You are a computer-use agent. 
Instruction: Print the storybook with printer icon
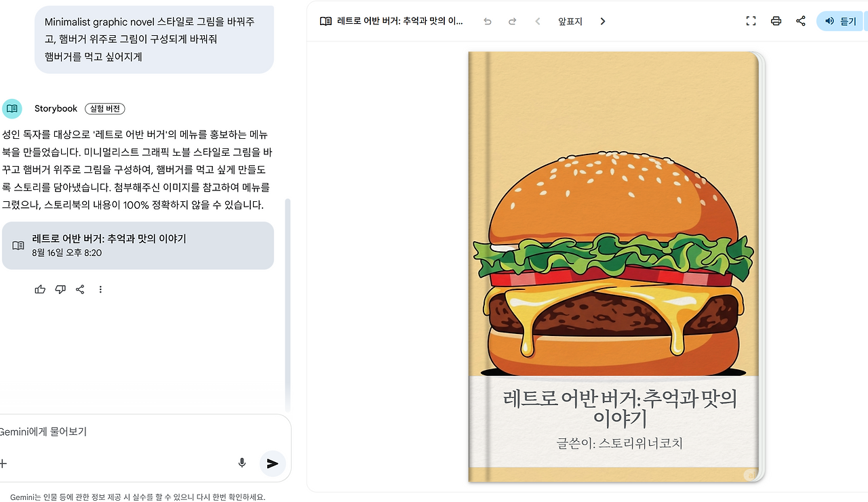(x=776, y=21)
